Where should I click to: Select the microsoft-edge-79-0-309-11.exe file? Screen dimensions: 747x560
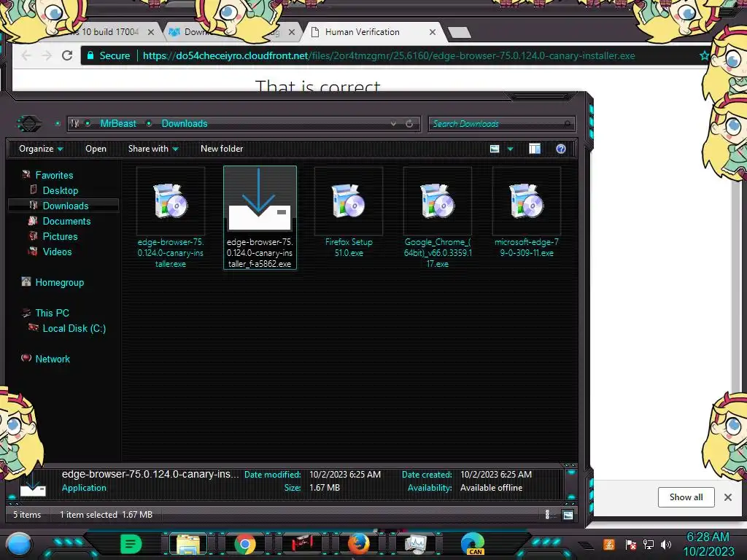527,213
